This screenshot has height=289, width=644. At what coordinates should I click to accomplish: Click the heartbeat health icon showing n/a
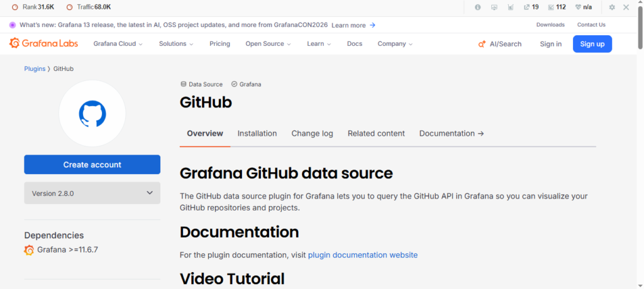tap(579, 8)
